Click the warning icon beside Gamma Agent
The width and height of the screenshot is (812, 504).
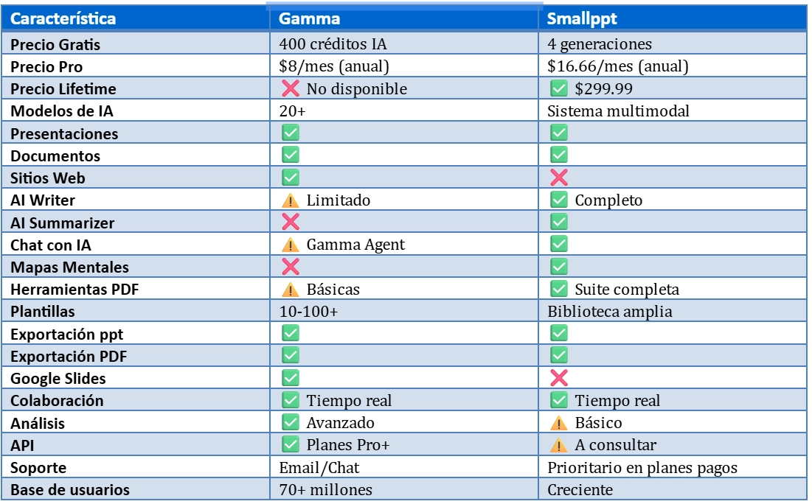pos(290,245)
